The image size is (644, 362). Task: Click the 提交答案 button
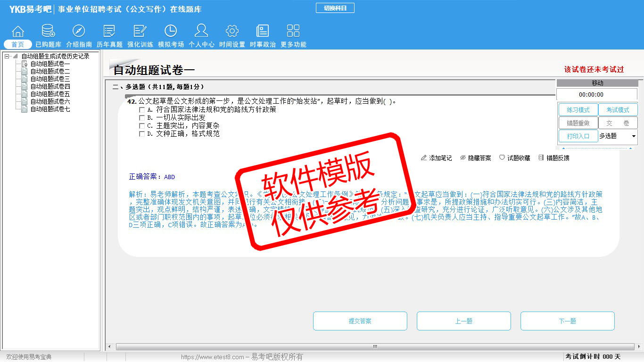pyautogui.click(x=360, y=321)
